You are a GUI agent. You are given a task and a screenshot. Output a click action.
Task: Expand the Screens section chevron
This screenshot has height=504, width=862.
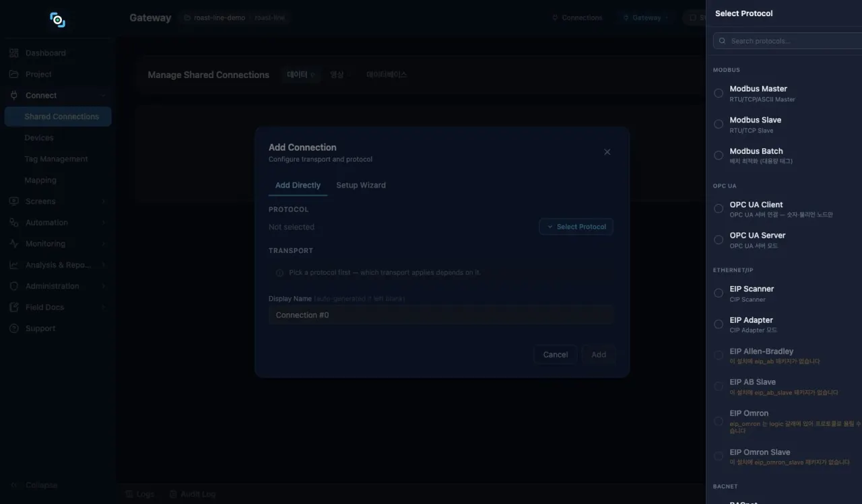click(104, 201)
